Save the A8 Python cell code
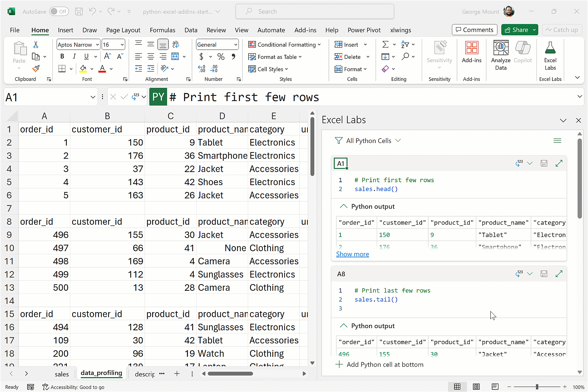588x392 pixels. click(544, 274)
